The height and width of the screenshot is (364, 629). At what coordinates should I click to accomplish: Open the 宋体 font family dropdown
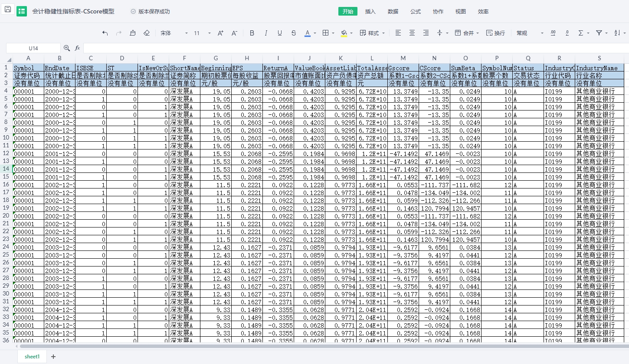(174, 33)
